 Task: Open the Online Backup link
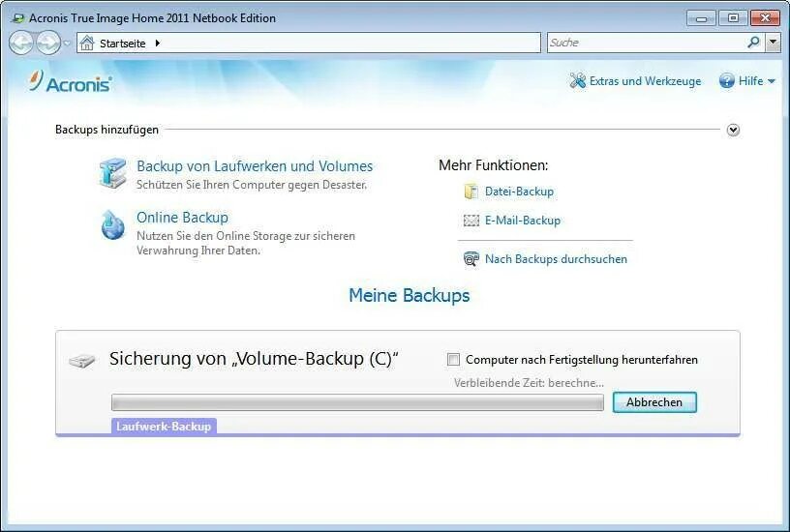(x=182, y=218)
